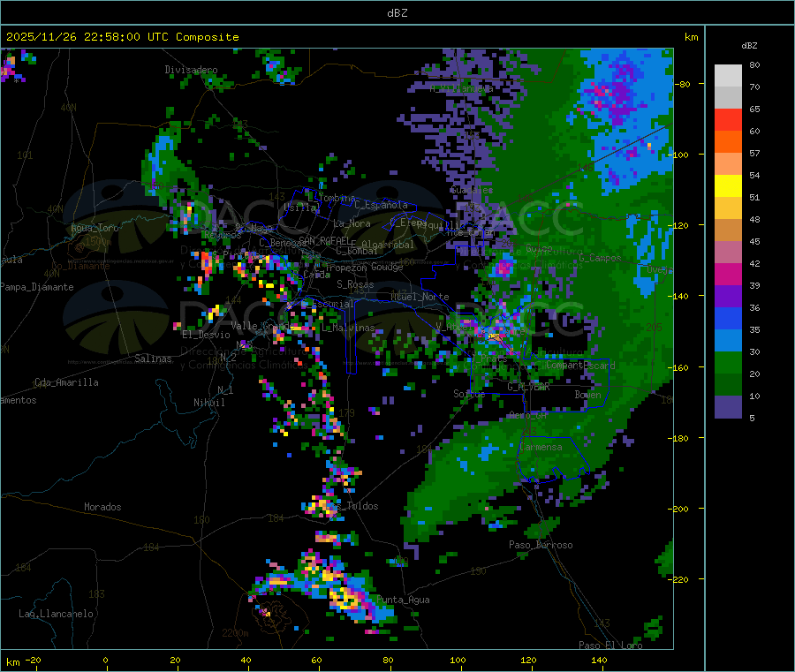Image resolution: width=795 pixels, height=672 pixels.
Task: Click the 48 value in the dBZ legend
Action: [x=754, y=220]
